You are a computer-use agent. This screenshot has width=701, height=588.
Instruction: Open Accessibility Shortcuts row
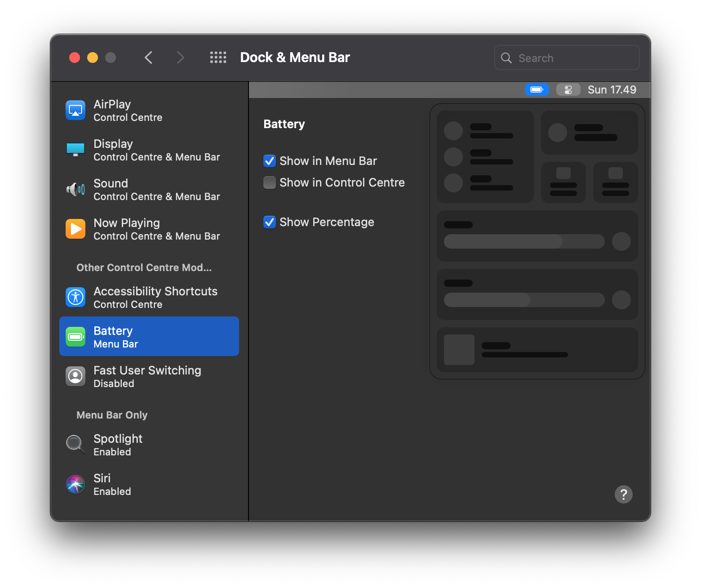point(149,298)
